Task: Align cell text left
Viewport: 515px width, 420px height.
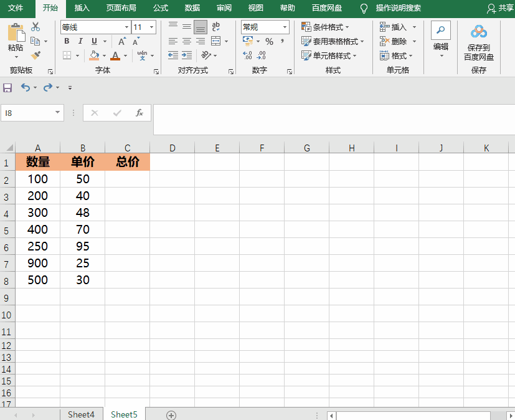Action: (173, 41)
